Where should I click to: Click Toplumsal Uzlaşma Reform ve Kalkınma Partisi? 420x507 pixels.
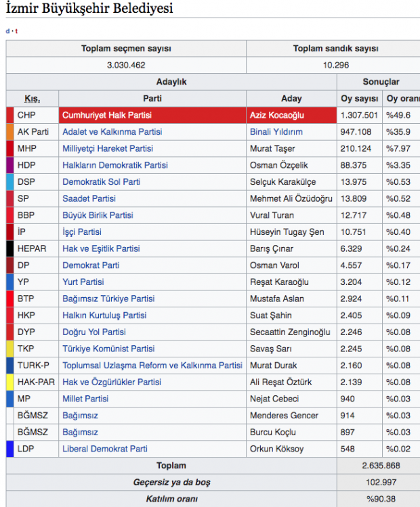pyautogui.click(x=152, y=365)
